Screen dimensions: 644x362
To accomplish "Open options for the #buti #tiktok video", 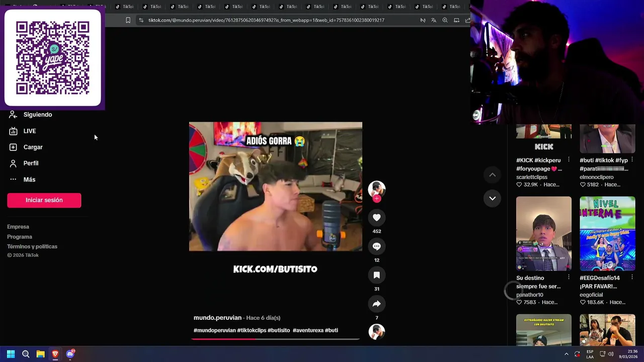I will [632, 160].
